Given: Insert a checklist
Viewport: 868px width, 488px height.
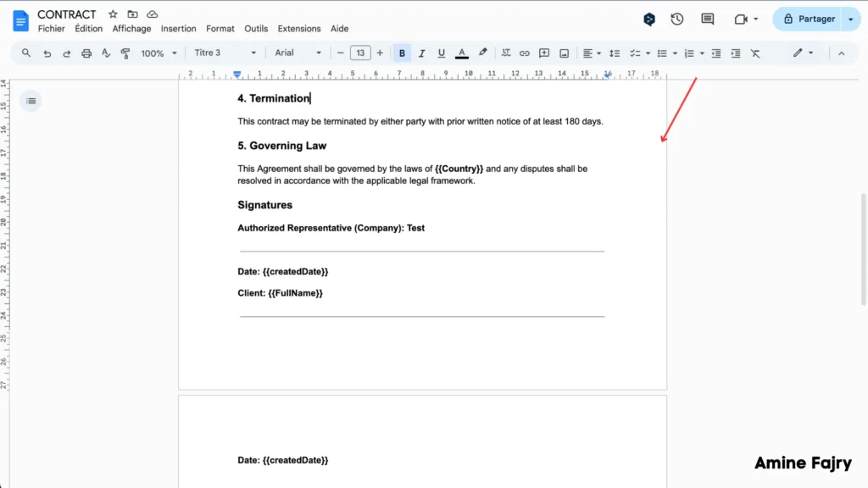Looking at the screenshot, I should [635, 53].
